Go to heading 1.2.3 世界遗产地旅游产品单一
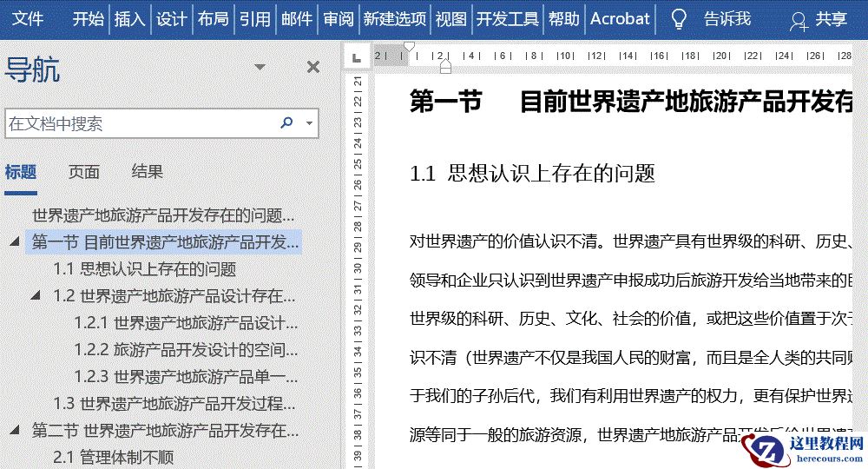868x469 pixels. tap(186, 377)
